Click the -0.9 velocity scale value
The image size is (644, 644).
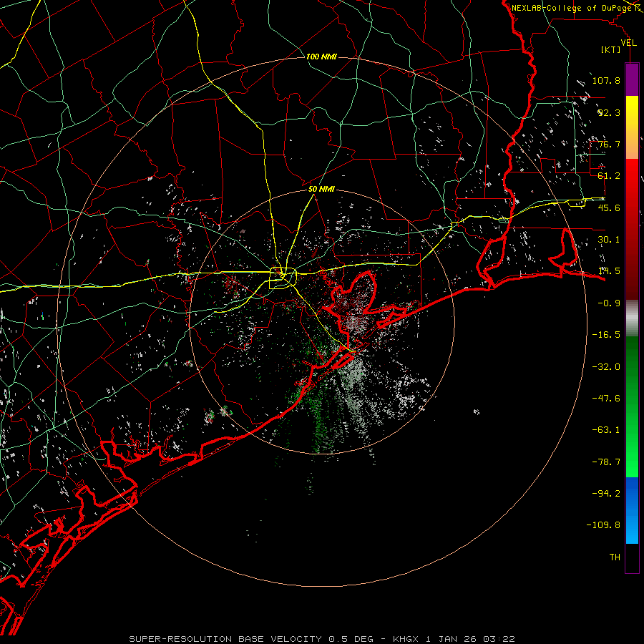pyautogui.click(x=609, y=303)
